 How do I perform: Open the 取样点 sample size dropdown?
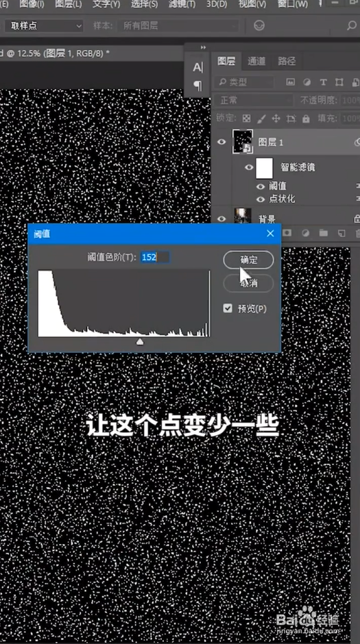[x=44, y=26]
